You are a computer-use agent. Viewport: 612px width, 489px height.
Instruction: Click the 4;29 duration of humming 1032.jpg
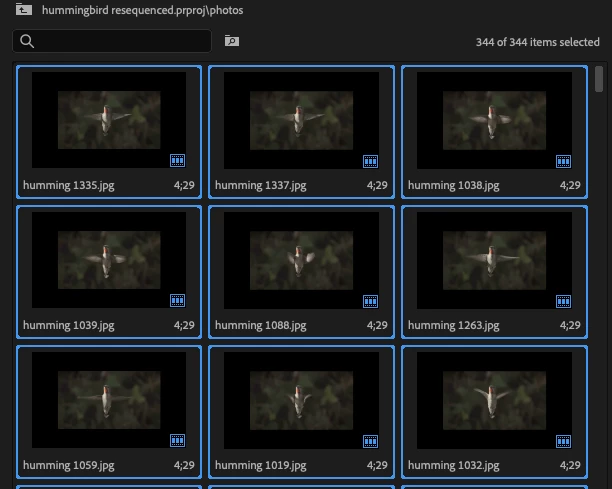pyautogui.click(x=570, y=466)
